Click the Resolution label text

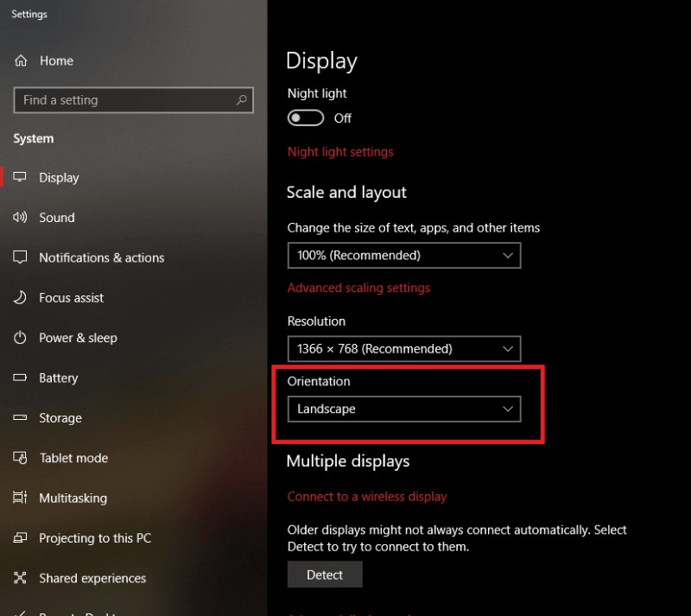316,321
